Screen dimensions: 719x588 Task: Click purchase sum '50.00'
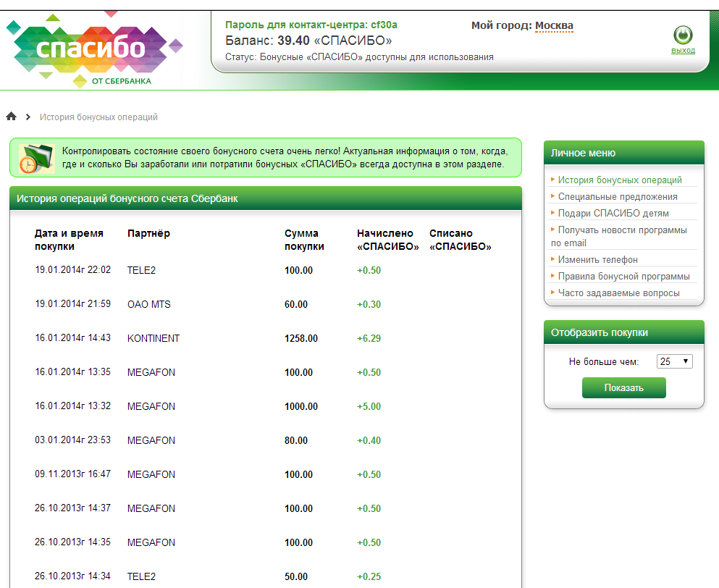click(x=295, y=576)
